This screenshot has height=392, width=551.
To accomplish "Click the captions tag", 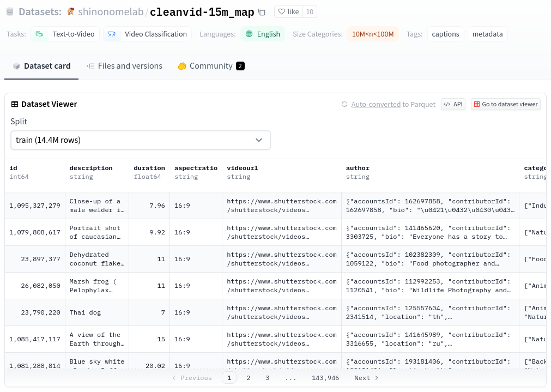I will point(446,34).
